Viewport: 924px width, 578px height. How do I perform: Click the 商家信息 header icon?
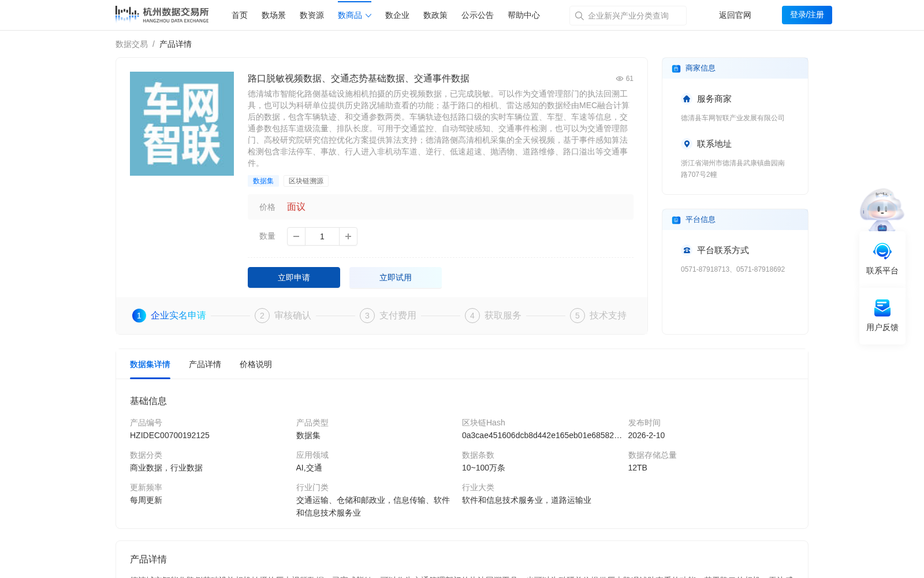pyautogui.click(x=676, y=68)
